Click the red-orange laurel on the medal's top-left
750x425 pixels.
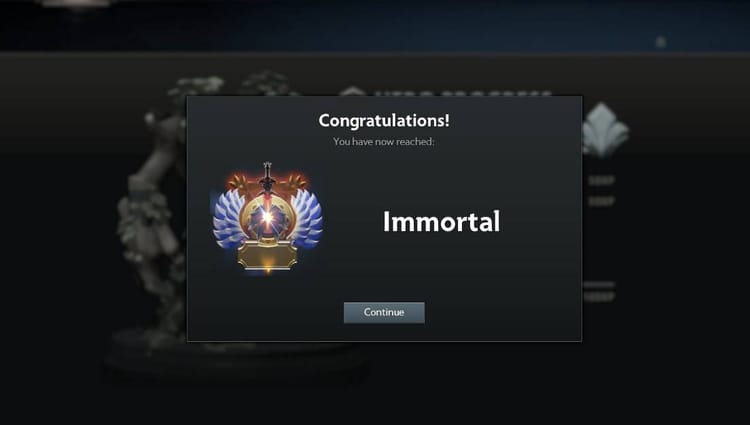238,182
